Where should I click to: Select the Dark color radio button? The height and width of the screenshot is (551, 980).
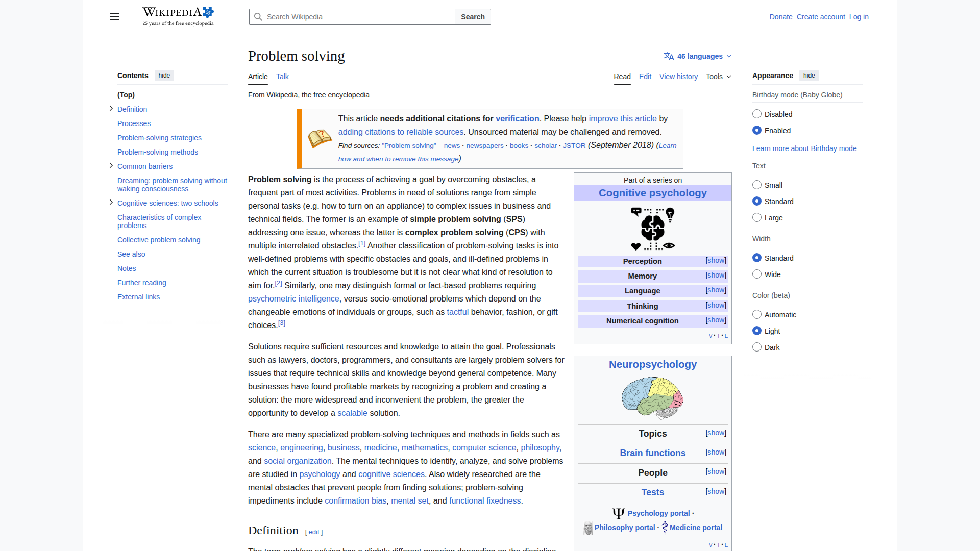757,347
